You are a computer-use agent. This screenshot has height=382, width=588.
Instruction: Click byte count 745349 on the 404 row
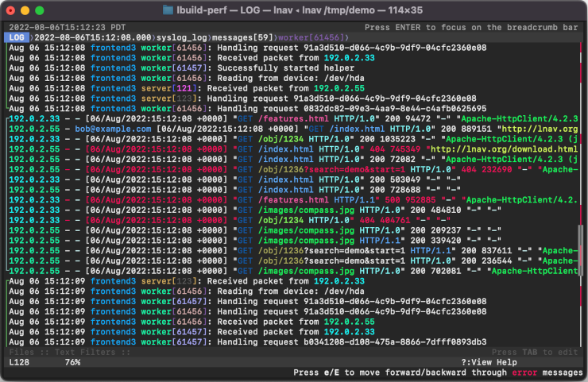click(405, 149)
